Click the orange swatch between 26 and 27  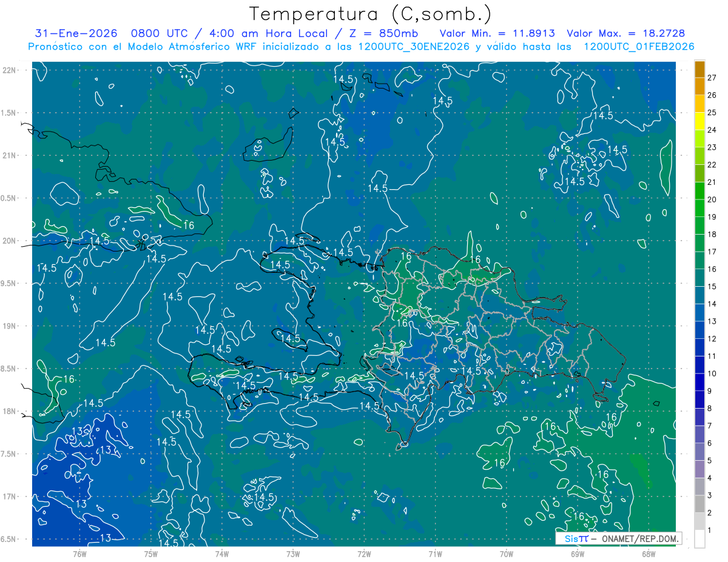click(x=699, y=86)
